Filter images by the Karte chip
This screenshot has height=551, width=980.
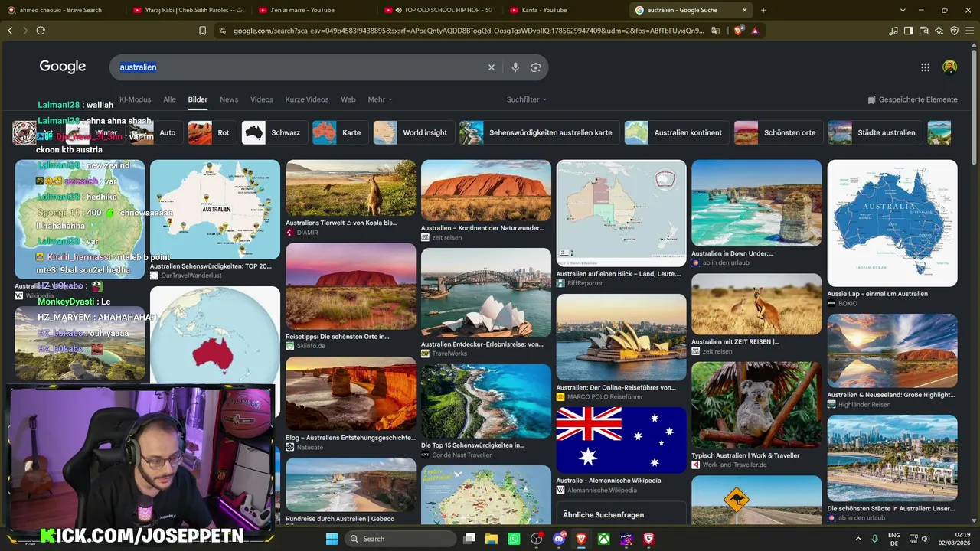click(340, 132)
